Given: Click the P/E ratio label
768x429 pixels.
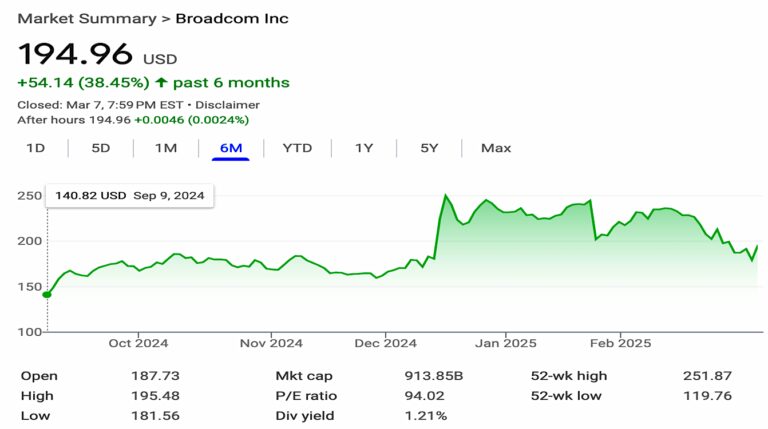Looking at the screenshot, I should tap(306, 396).
